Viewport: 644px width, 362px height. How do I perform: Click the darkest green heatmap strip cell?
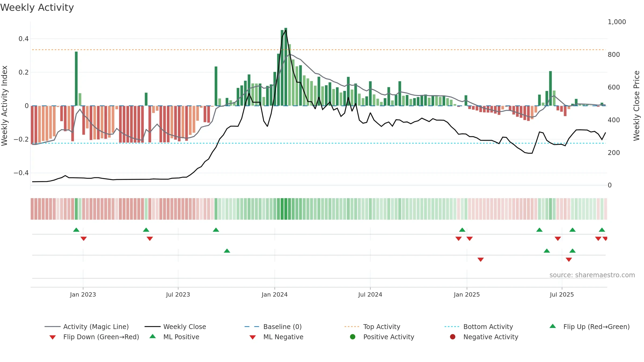coord(286,209)
